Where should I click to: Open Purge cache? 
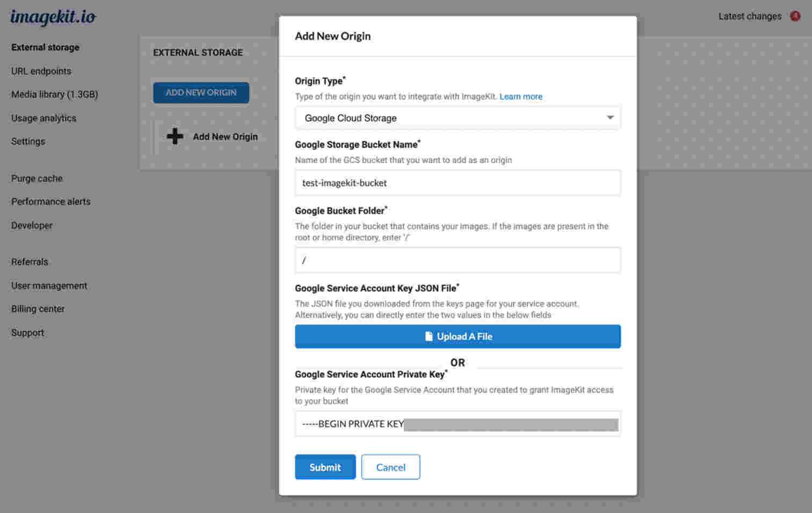pos(37,178)
